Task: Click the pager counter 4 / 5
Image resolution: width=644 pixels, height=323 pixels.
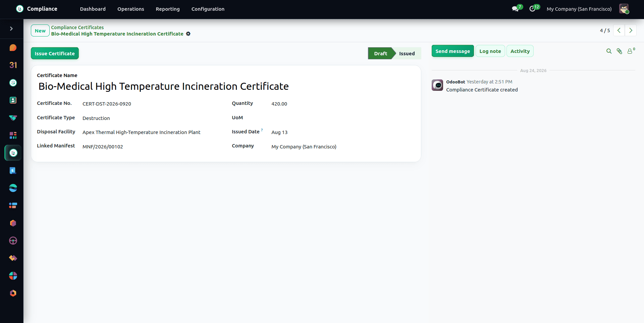Action: click(605, 30)
